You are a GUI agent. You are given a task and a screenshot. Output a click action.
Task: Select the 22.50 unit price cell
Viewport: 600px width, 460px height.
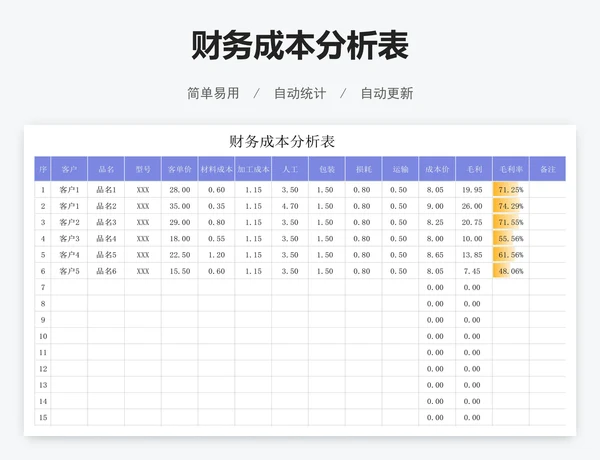click(x=179, y=254)
